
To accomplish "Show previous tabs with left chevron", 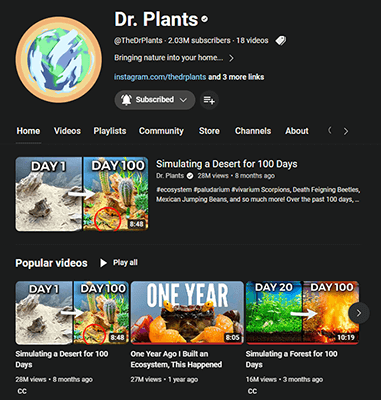I will click(330, 130).
